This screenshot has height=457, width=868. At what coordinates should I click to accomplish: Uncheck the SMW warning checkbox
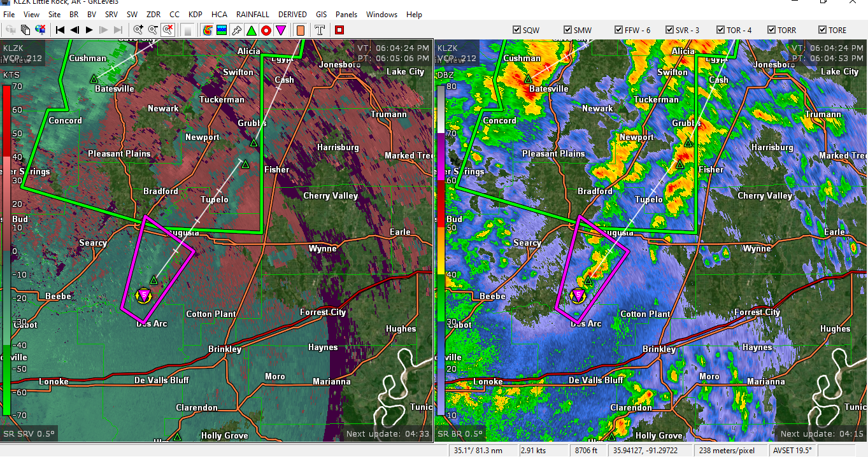pos(567,30)
